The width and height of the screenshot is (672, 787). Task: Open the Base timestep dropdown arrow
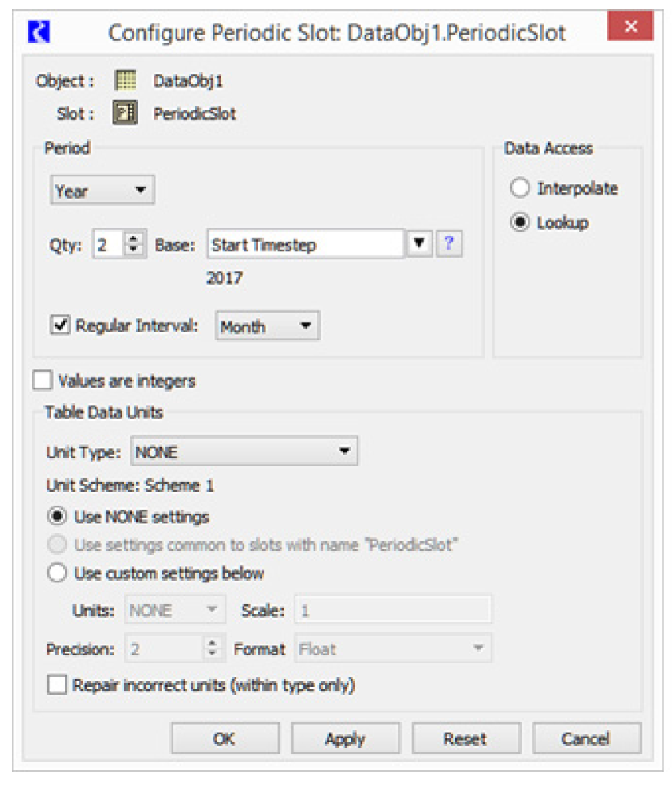pyautogui.click(x=419, y=244)
